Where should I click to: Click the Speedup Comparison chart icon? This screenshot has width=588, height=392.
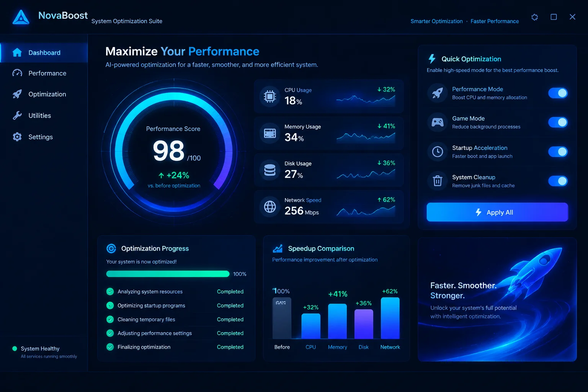pos(278,248)
